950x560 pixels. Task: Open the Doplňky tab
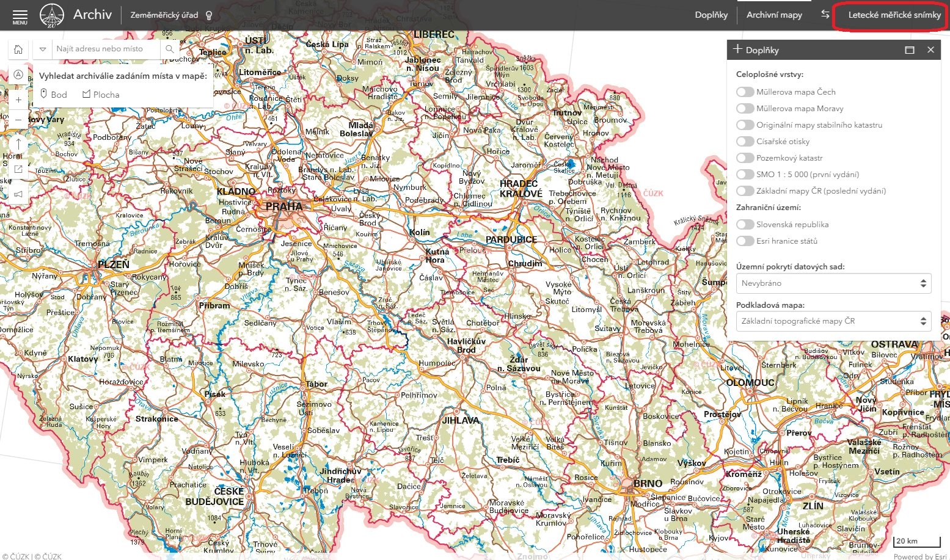click(x=711, y=15)
